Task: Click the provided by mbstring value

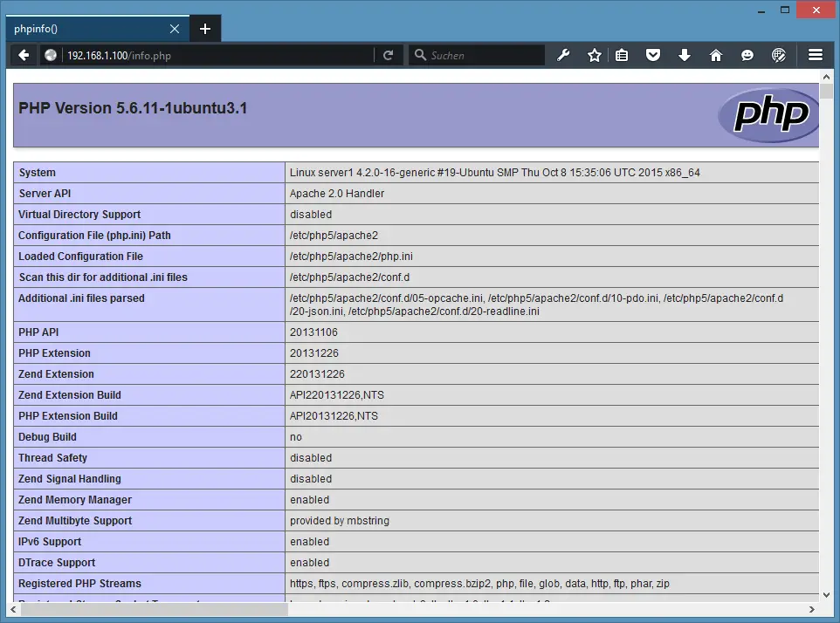Action: point(340,520)
